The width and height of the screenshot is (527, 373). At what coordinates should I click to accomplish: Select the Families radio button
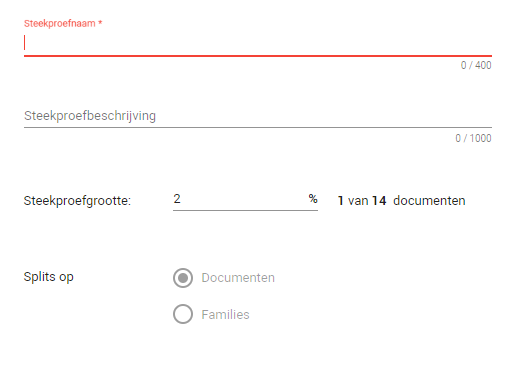(x=183, y=314)
